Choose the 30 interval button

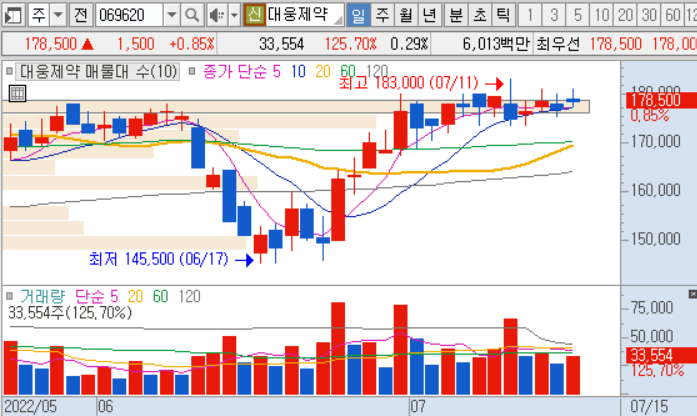point(649,15)
